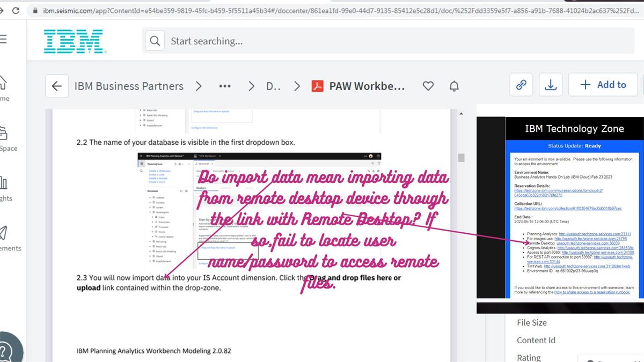This screenshot has width=644, height=362.
Task: Expand the collapsed 'D..' breadcrumb item
Action: pos(273,86)
